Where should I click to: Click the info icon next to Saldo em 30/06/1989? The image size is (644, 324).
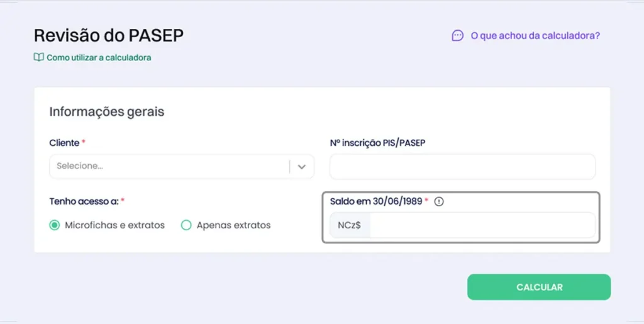pyautogui.click(x=439, y=202)
